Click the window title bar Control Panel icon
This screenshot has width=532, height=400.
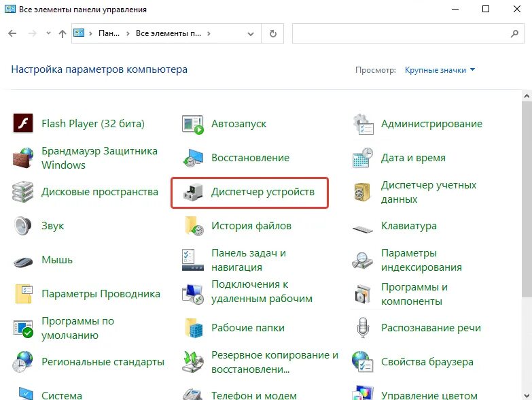pyautogui.click(x=10, y=9)
